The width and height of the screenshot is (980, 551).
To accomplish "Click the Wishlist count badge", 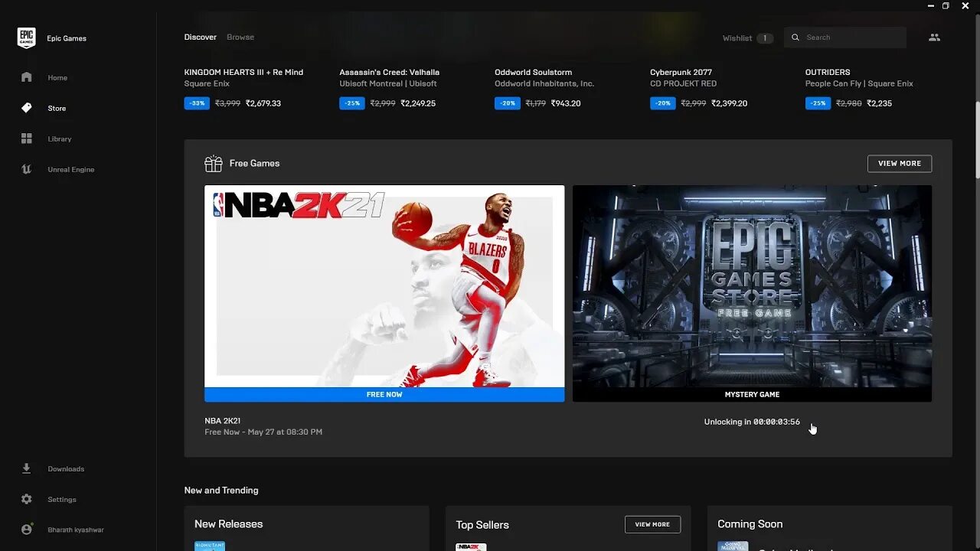I will pos(764,38).
